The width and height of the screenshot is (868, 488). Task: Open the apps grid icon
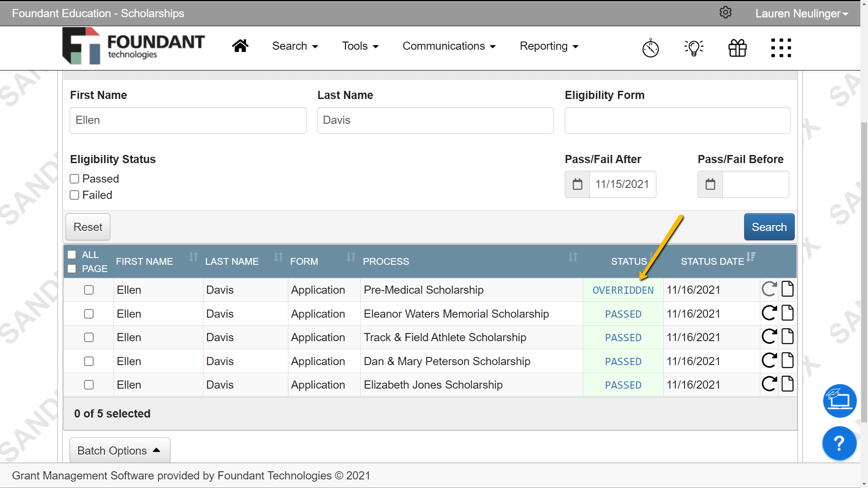781,48
